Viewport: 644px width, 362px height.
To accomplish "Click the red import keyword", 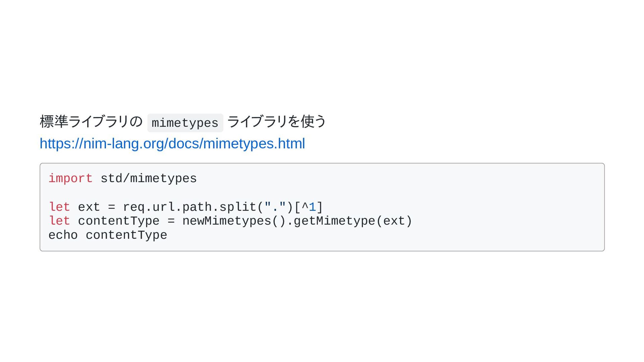I will (x=70, y=178).
